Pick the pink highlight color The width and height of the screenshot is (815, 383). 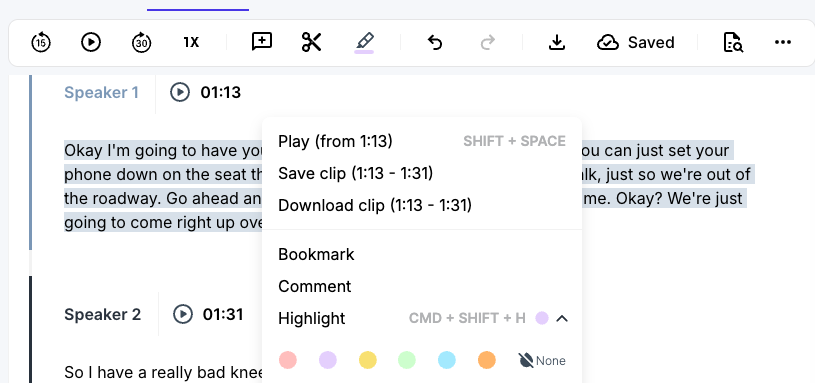(x=288, y=360)
